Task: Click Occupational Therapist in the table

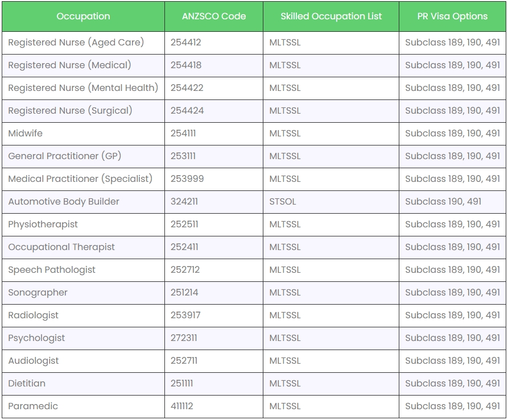Action: (x=61, y=247)
